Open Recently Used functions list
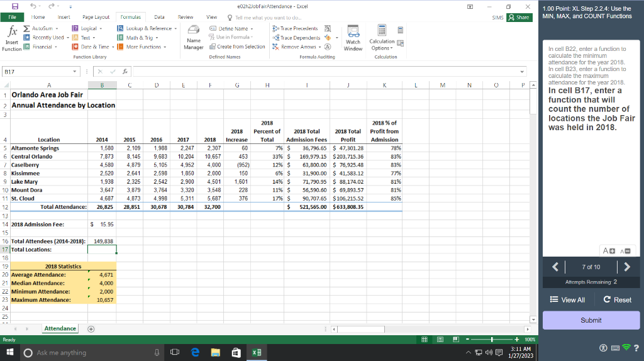Viewport: 644px width, 361px height. (45, 37)
